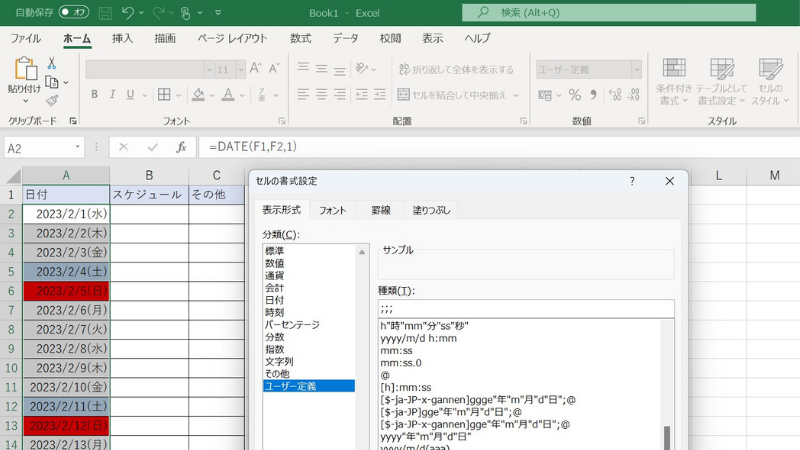Click the insert function fx icon
Image resolution: width=800 pixels, height=450 pixels.
(x=181, y=147)
